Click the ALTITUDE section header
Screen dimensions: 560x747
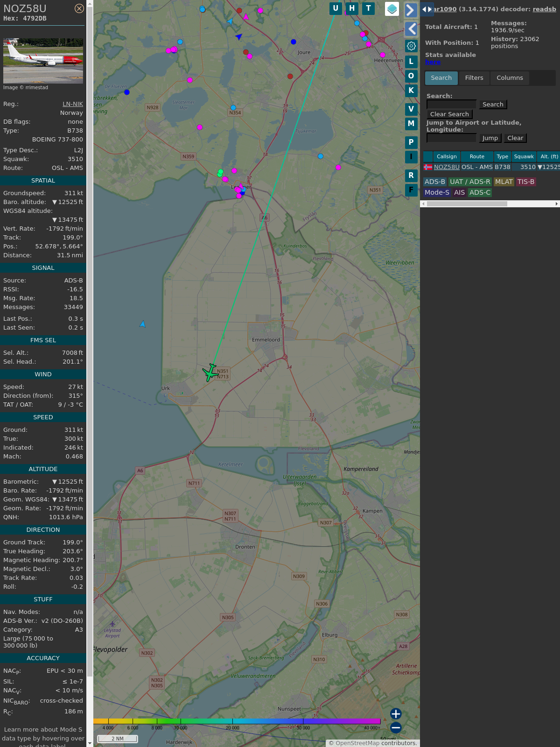tap(43, 469)
